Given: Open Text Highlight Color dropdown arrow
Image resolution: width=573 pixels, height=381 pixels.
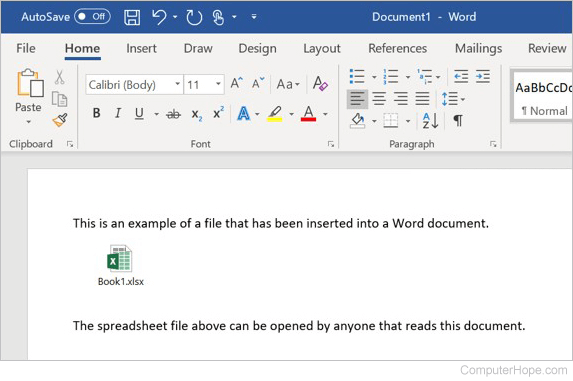Looking at the screenshot, I should [x=292, y=114].
